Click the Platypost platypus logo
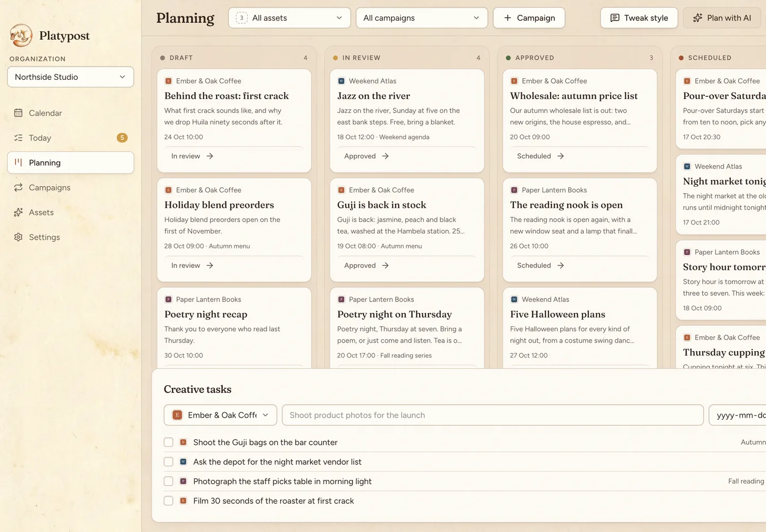The image size is (766, 532). click(21, 36)
